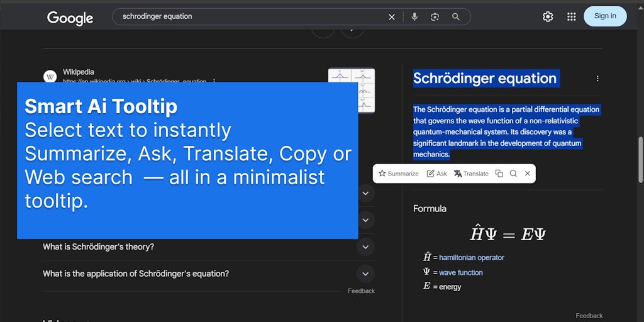Click the magnifier search submit icon

point(456,17)
